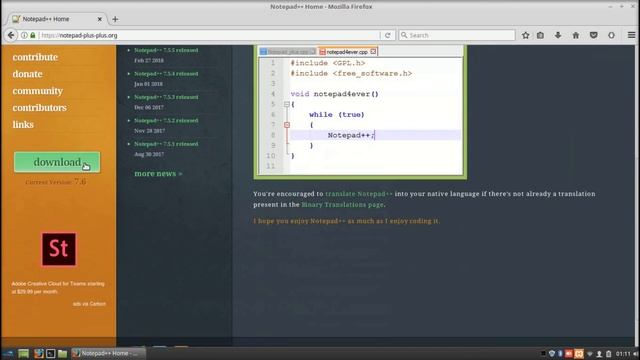
Task: Go to the Firefox Home icon
Action: point(576,36)
